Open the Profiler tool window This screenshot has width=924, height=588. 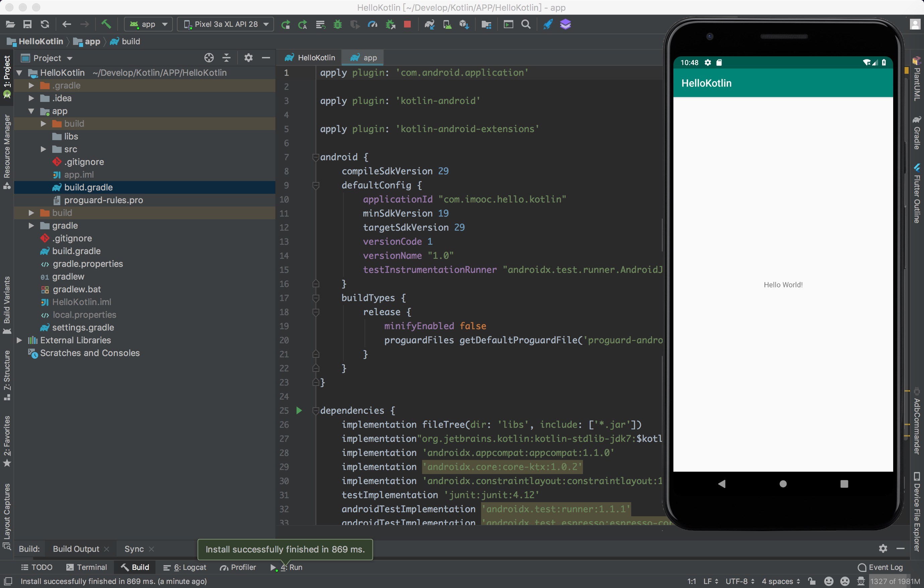click(x=238, y=567)
